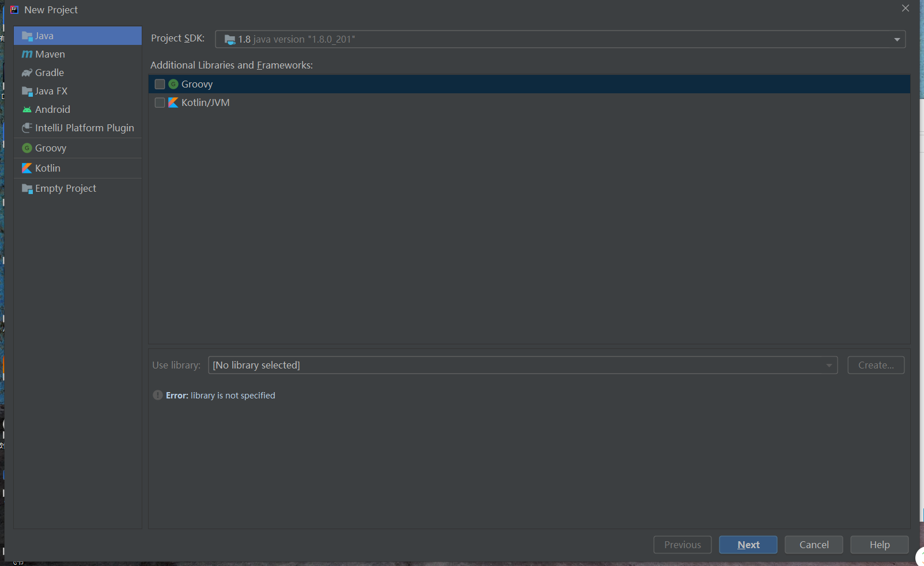Click the Kotlin icon in the project type list
The height and width of the screenshot is (566, 924).
(x=27, y=168)
